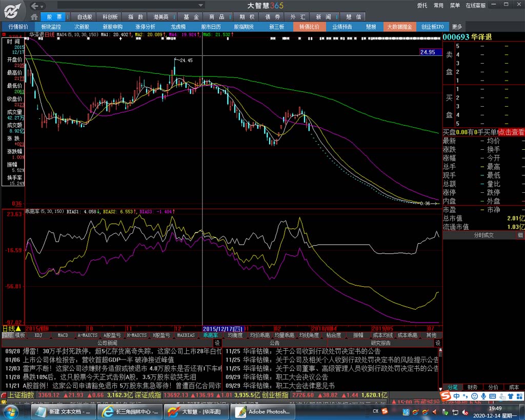Expand options beside 股票 tab
525x420 pixels.
68,17
